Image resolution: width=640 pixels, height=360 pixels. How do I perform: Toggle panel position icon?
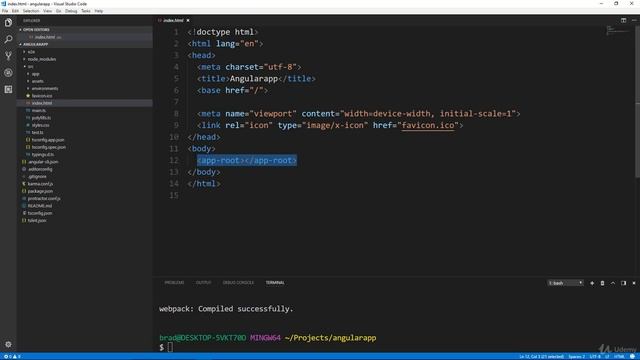click(623, 283)
